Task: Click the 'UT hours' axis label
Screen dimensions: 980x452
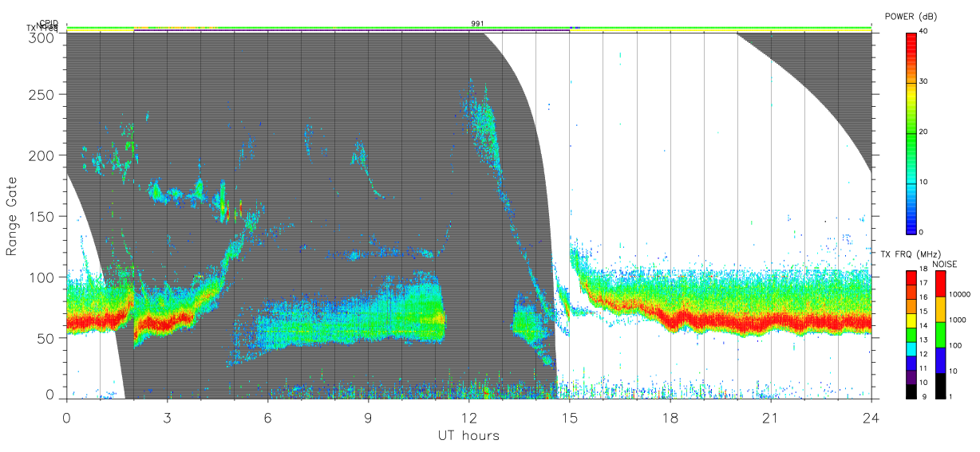Action: 468,435
